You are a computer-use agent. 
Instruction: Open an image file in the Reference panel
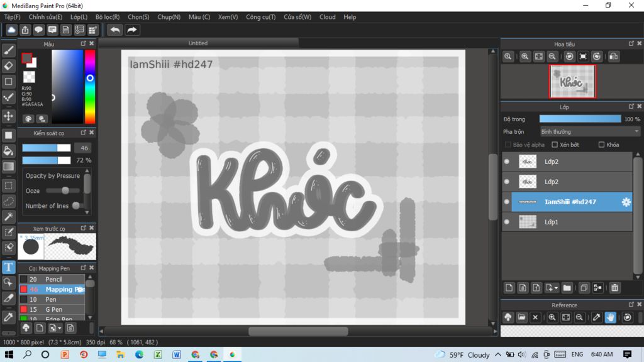(x=521, y=317)
